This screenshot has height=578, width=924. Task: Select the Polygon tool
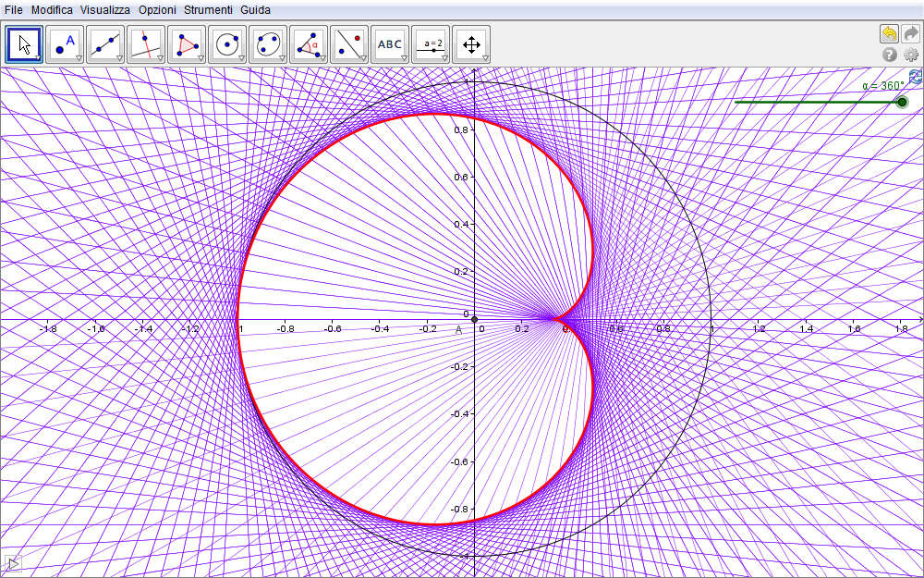[x=187, y=44]
